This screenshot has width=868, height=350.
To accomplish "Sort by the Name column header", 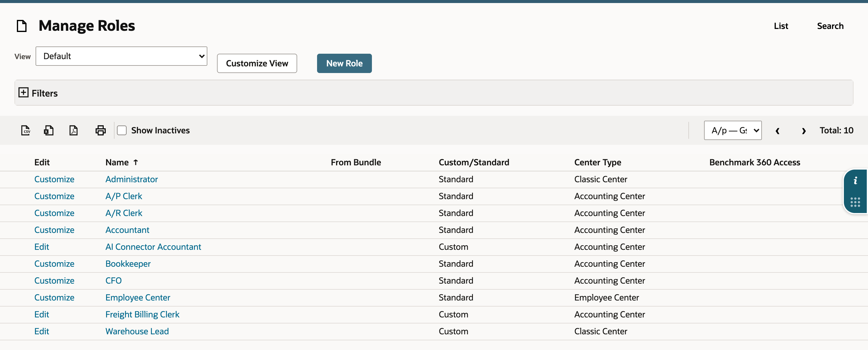I will [x=117, y=163].
